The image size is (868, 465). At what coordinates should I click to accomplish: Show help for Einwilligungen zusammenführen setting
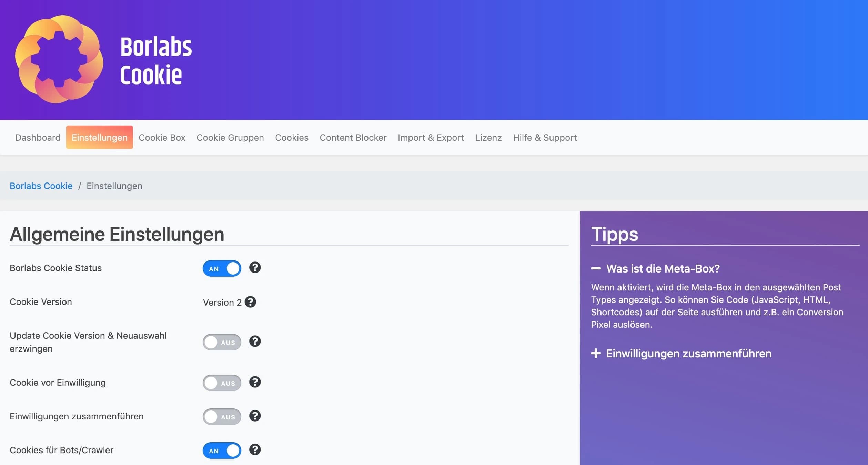click(x=255, y=416)
